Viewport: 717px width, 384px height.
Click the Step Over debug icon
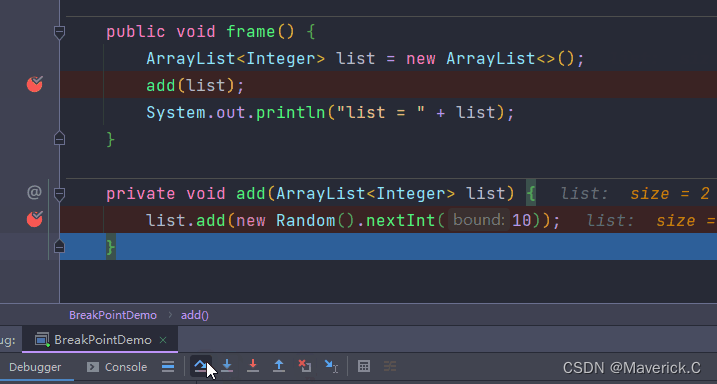click(x=201, y=366)
